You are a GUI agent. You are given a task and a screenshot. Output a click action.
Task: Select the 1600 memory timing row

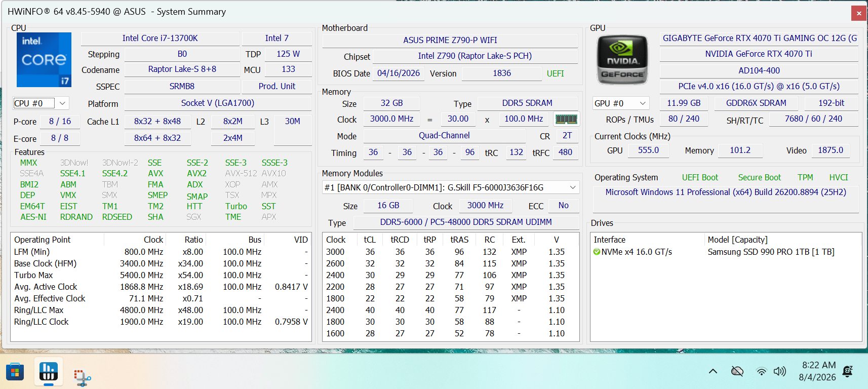click(451, 333)
